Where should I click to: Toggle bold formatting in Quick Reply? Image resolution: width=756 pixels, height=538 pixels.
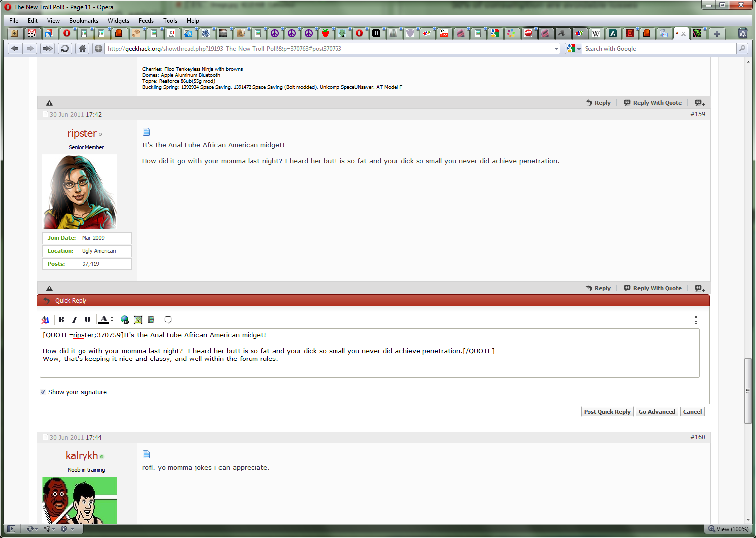pos(61,320)
